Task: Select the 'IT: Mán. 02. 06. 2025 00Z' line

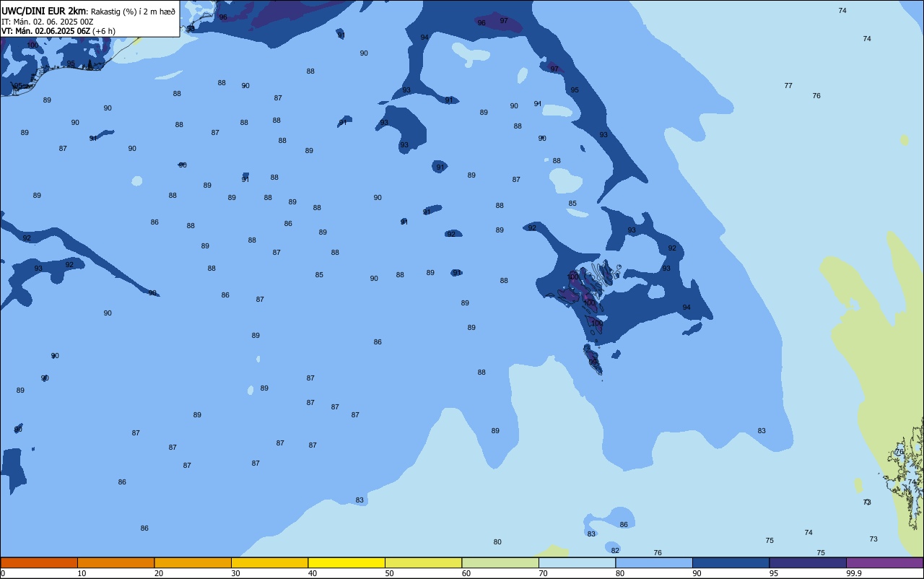Action: point(47,22)
